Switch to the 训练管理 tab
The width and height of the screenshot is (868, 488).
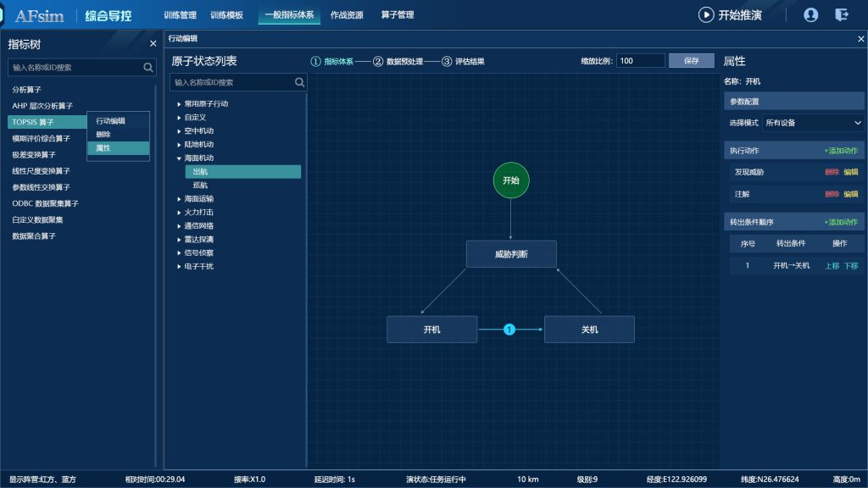tap(180, 15)
